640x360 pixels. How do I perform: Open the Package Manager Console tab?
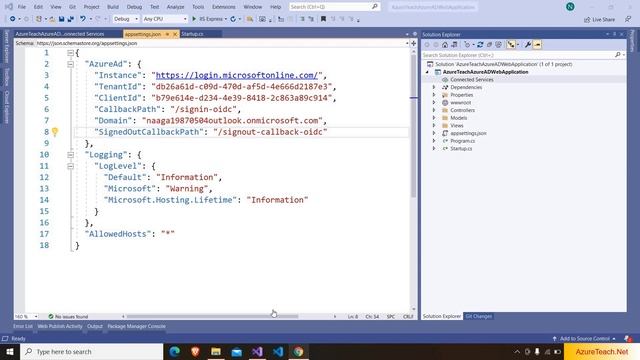(x=136, y=326)
